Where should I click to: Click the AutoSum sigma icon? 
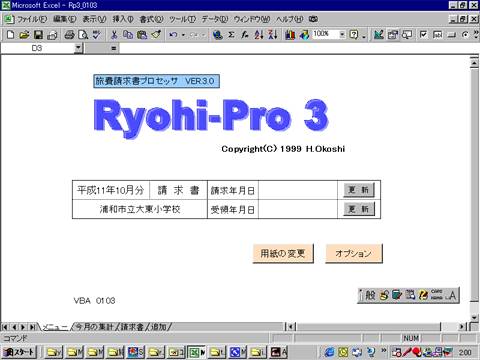[231, 35]
